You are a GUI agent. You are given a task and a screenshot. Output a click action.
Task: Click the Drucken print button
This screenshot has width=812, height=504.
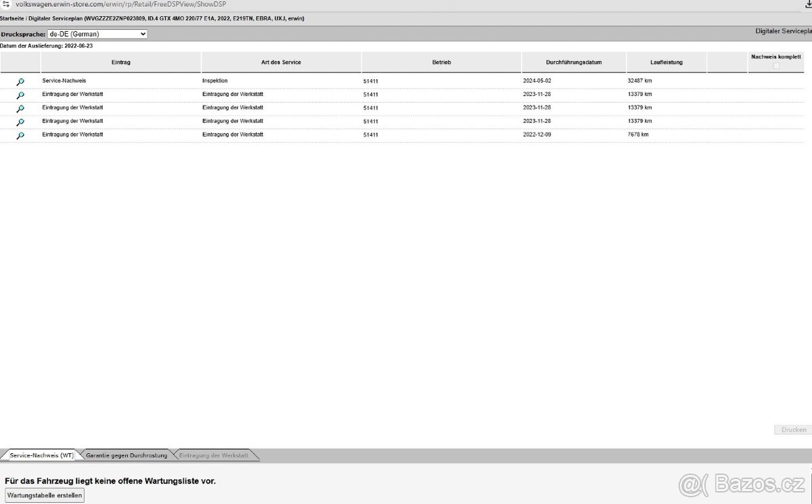(793, 430)
